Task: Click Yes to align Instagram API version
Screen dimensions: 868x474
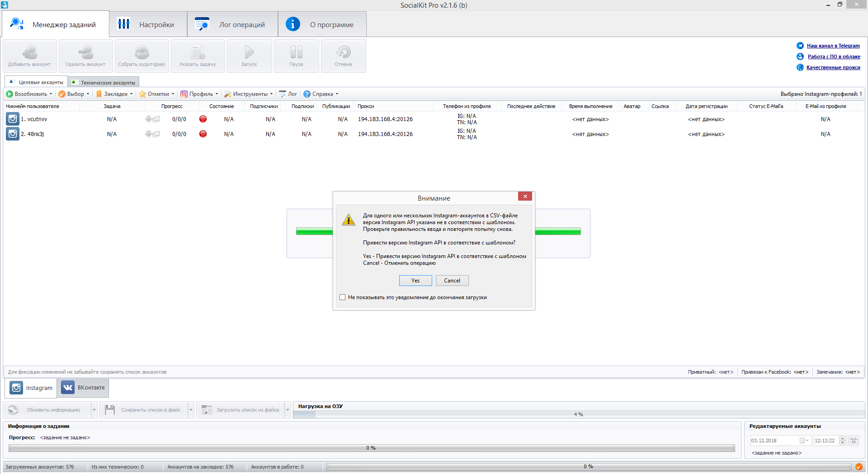Action: coord(415,281)
